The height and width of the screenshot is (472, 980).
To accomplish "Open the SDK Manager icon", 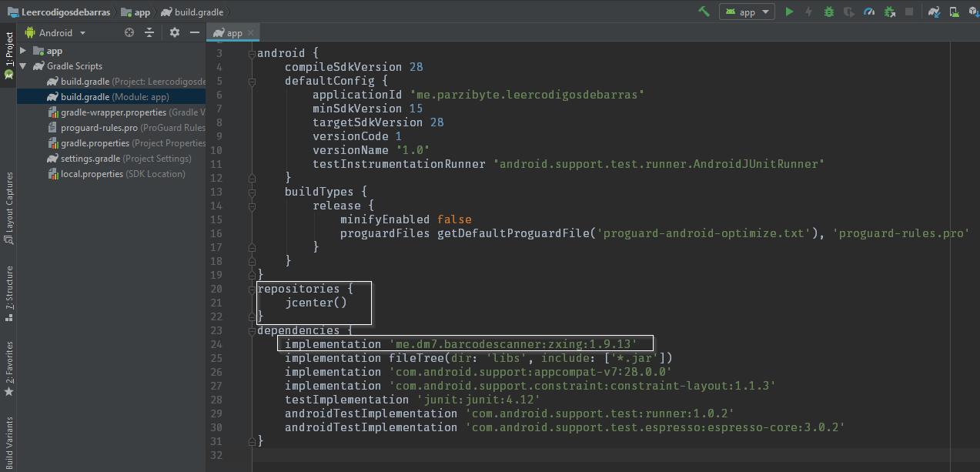I will [973, 12].
